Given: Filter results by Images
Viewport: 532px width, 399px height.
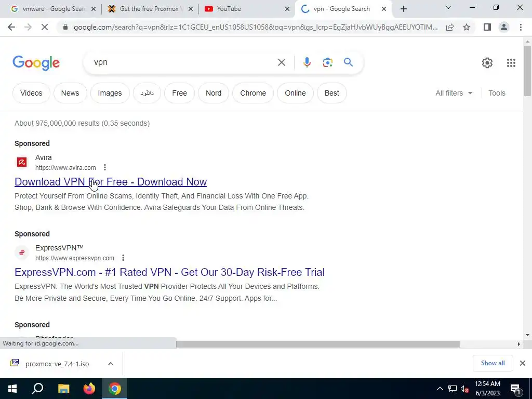Looking at the screenshot, I should click(x=110, y=93).
